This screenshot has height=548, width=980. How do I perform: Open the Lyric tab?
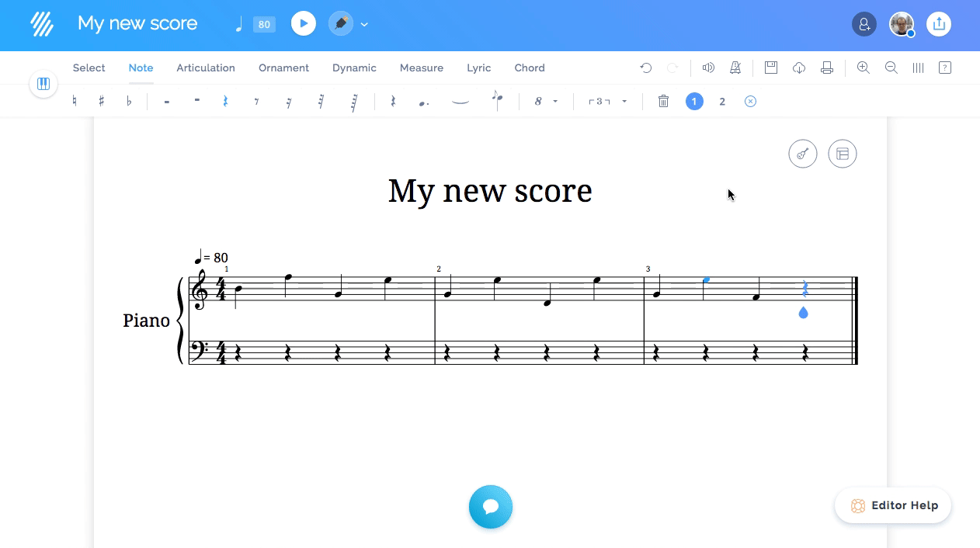pyautogui.click(x=479, y=68)
